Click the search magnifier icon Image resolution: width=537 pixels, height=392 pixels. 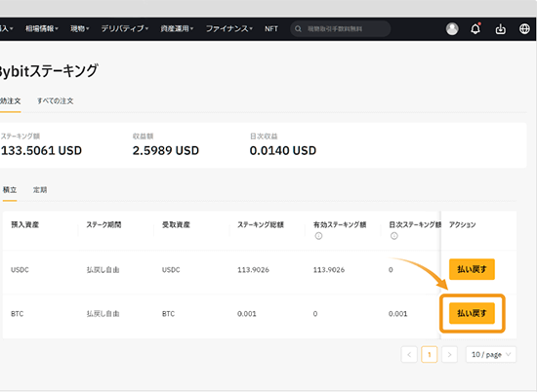(298, 29)
